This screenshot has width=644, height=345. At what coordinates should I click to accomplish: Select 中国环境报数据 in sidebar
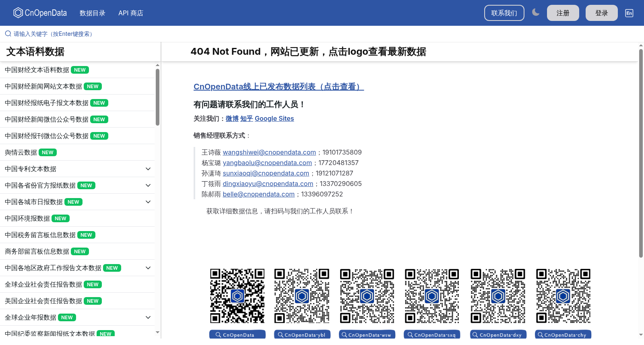click(x=77, y=219)
